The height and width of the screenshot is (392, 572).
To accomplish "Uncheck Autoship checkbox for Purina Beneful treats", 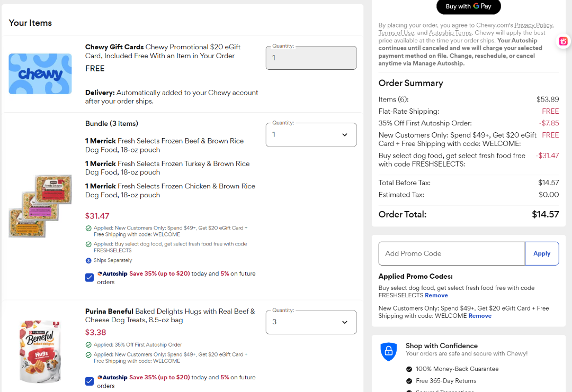I will click(90, 381).
